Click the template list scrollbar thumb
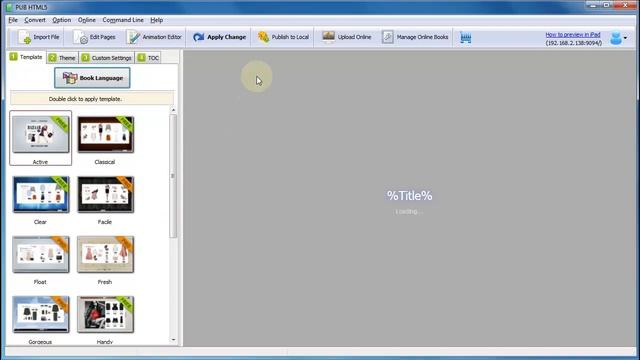 [x=173, y=176]
